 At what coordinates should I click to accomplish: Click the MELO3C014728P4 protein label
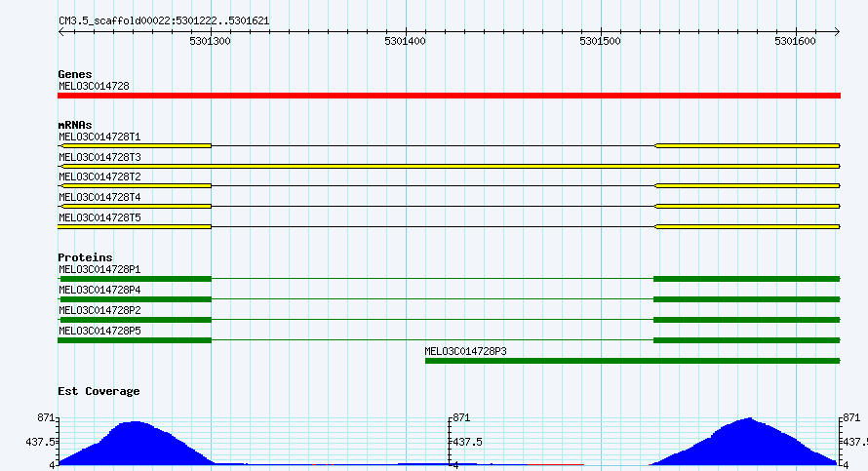(x=99, y=290)
